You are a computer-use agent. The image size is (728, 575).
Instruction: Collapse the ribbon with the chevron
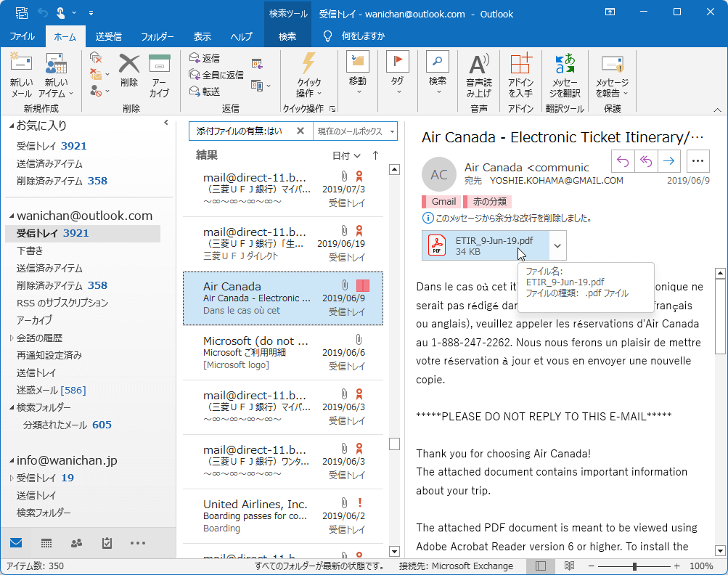tap(717, 110)
